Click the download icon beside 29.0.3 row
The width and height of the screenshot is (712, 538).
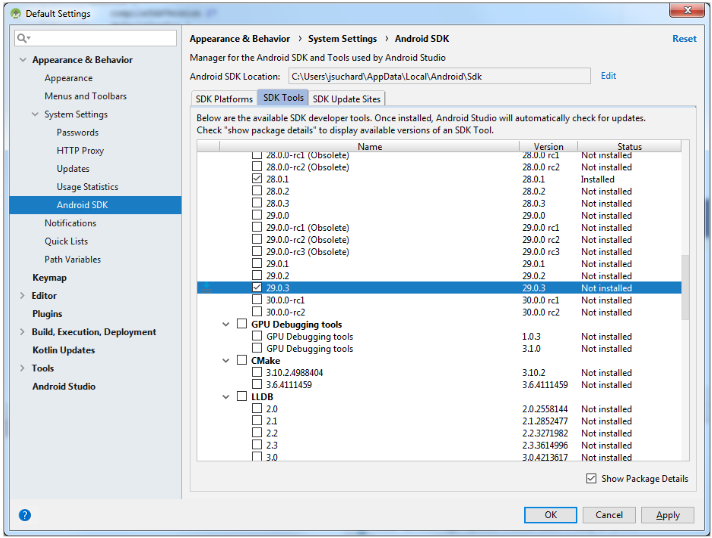[x=207, y=288]
